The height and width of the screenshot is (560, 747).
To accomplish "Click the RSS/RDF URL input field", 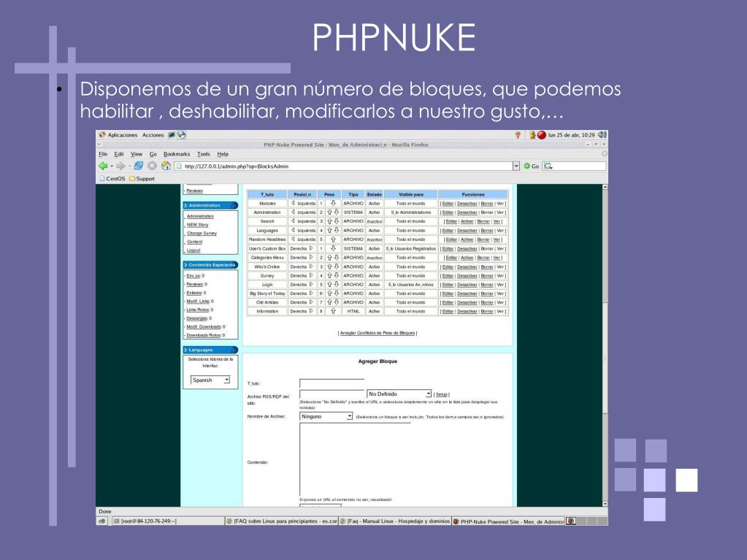I will [x=332, y=394].
